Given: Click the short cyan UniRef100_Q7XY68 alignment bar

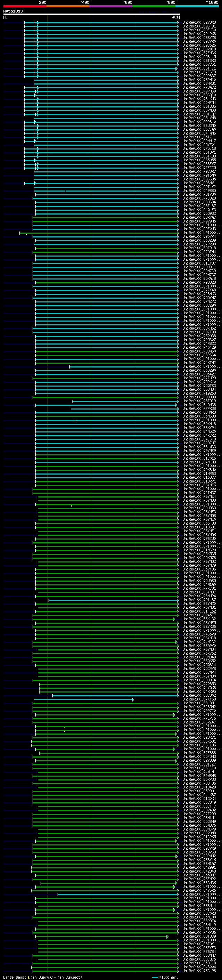Looking at the screenshot, I should pos(84,699).
